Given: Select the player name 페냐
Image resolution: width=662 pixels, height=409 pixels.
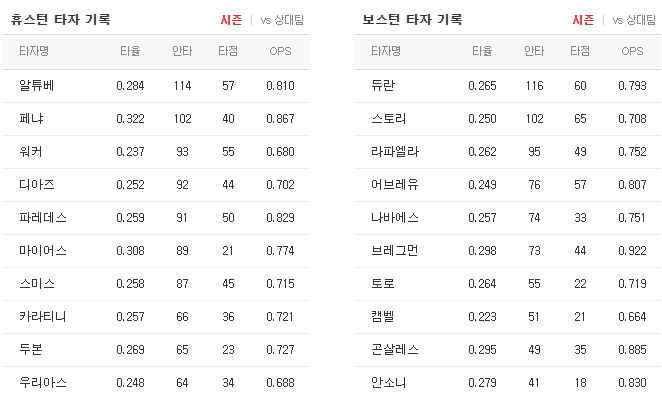Looking at the screenshot, I should click(31, 119).
